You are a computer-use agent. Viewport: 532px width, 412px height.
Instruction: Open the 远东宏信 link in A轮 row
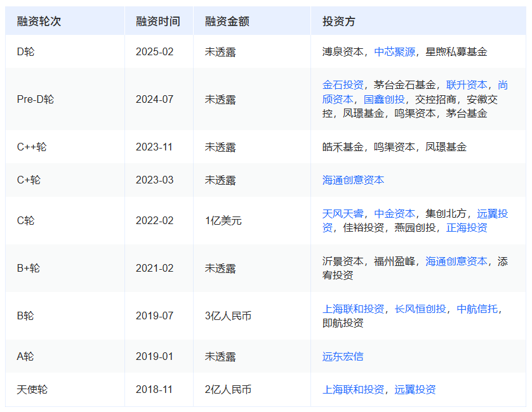pyautogui.click(x=343, y=356)
